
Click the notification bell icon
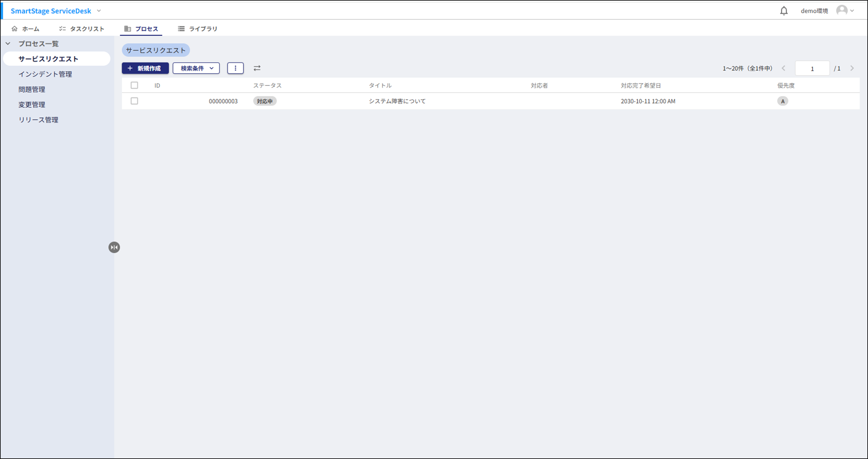click(784, 11)
